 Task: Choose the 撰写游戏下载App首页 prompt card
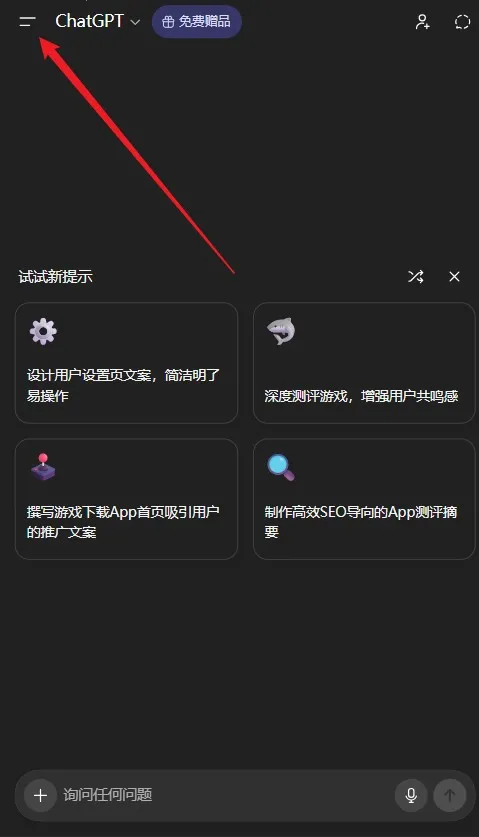coord(127,499)
